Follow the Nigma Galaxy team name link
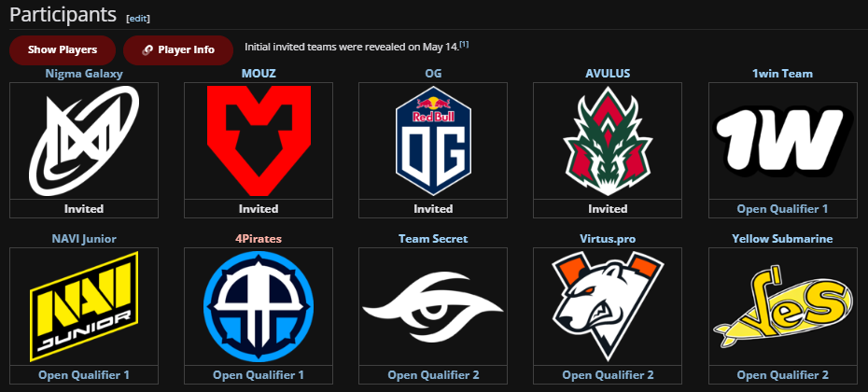This screenshot has width=868, height=392. click(x=84, y=74)
